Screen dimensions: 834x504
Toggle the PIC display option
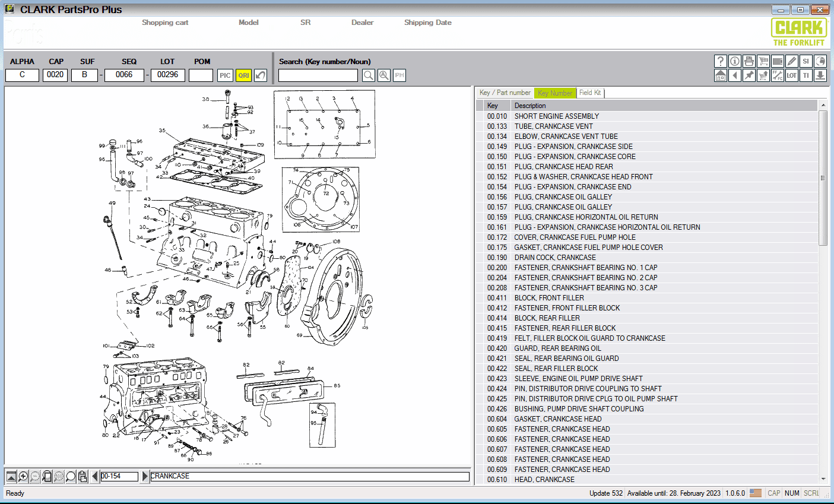tap(225, 75)
